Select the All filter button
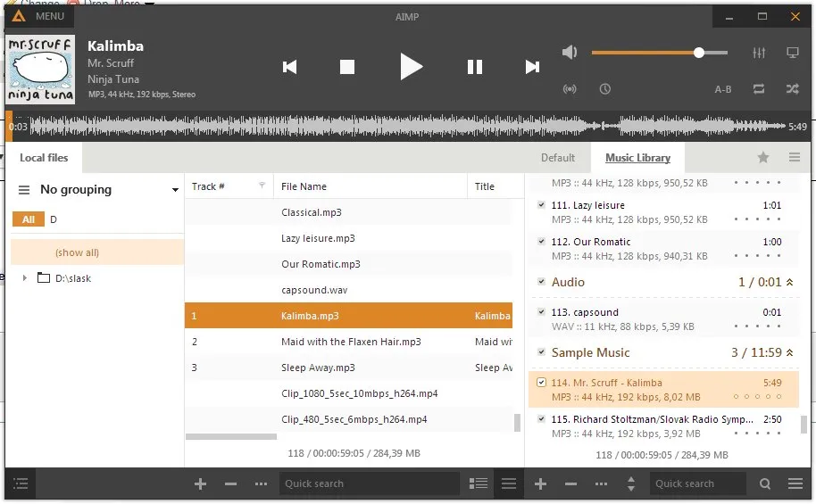This screenshot has height=504, width=816. tap(29, 219)
